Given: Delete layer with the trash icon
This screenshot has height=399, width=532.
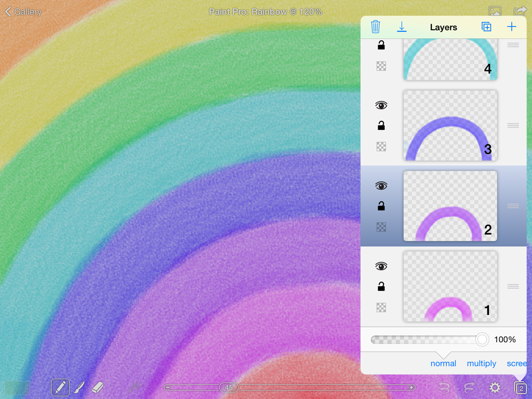Looking at the screenshot, I should [x=375, y=27].
